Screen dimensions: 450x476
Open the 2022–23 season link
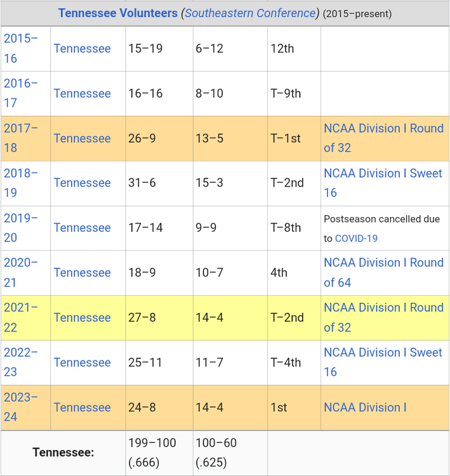point(20,362)
